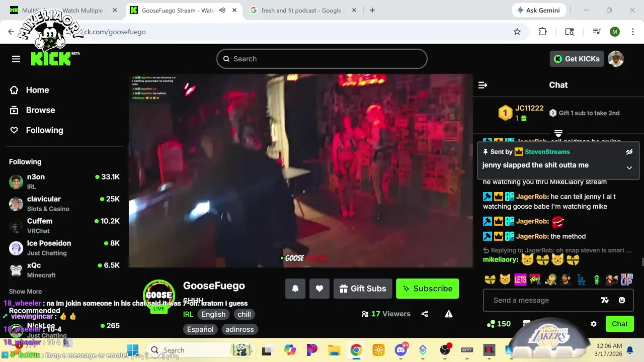Expand Show More in Following list
The image size is (644, 362).
[25, 292]
